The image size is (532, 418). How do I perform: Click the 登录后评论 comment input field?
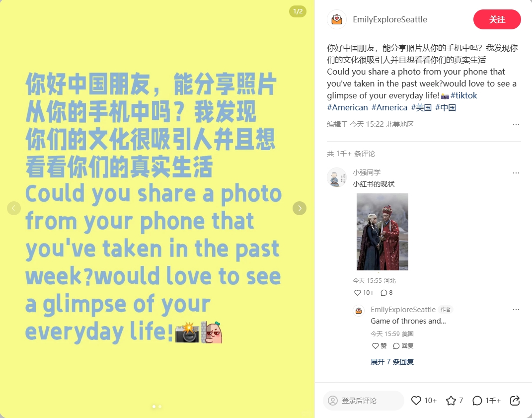pos(364,401)
